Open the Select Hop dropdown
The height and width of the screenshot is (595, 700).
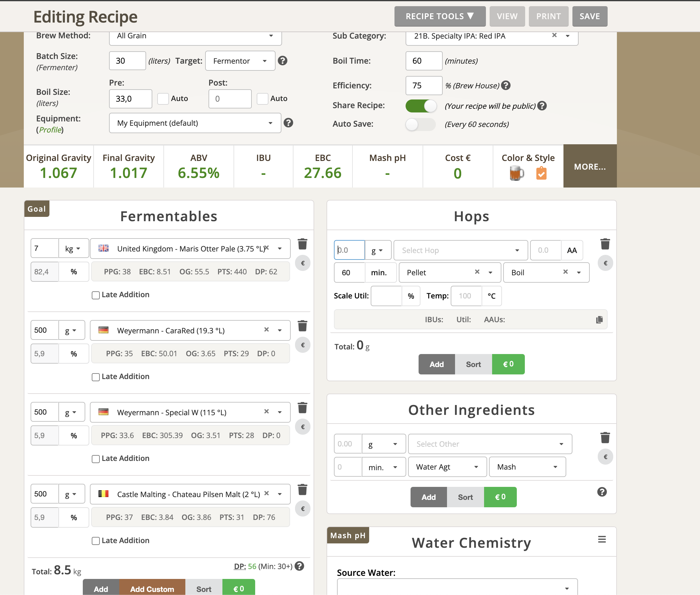(x=460, y=250)
